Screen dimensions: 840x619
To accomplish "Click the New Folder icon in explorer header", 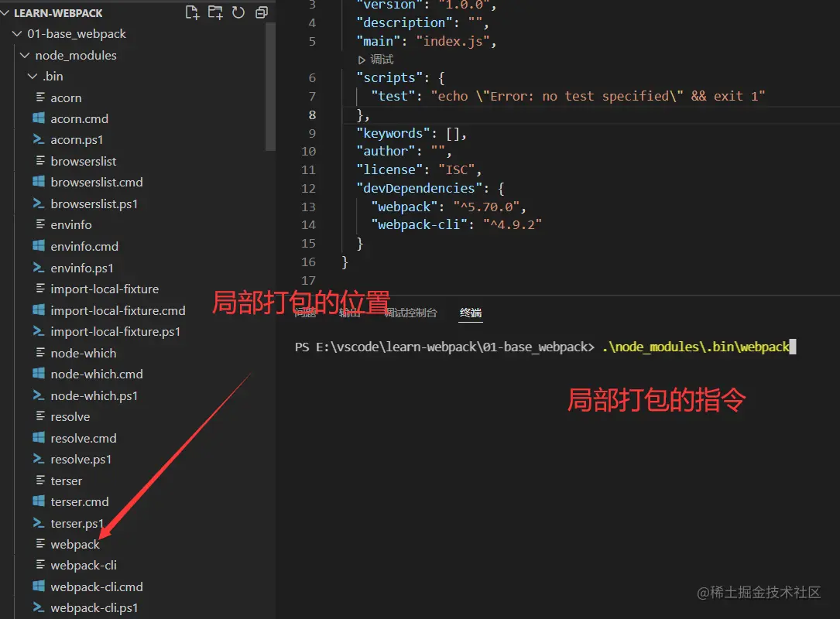I will (x=215, y=12).
